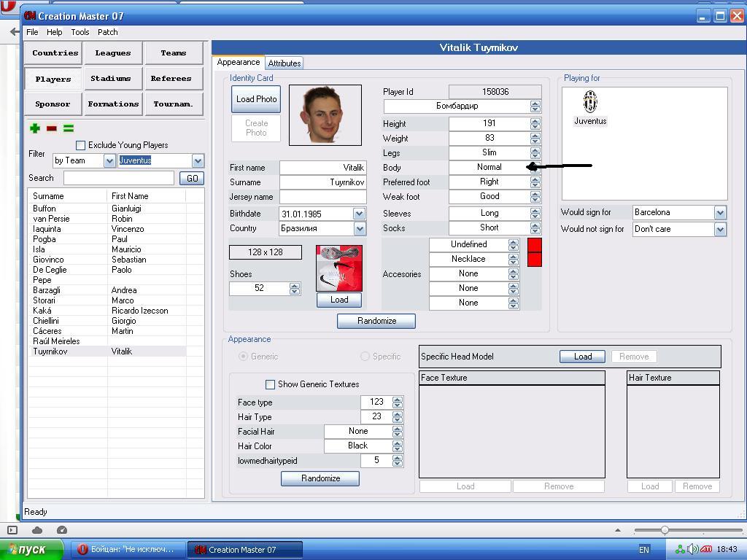This screenshot has height=560, width=747.
Task: Click the Juventus club crest icon
Action: click(x=589, y=102)
